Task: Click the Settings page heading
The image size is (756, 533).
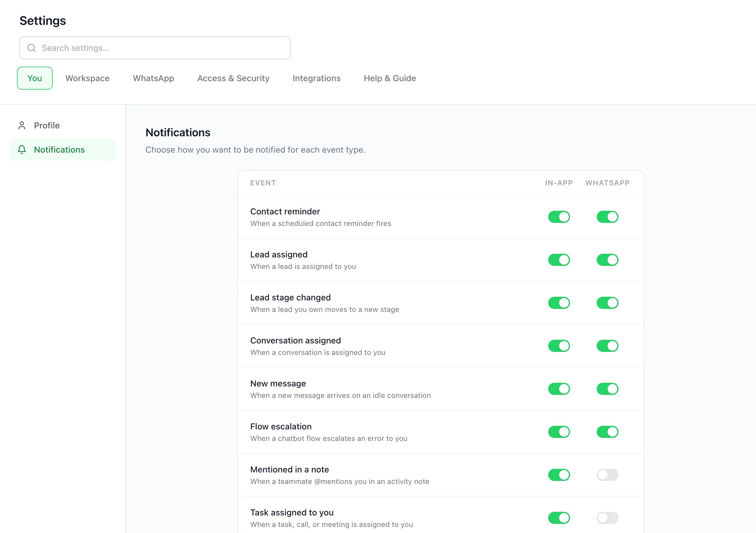Action: coord(43,21)
